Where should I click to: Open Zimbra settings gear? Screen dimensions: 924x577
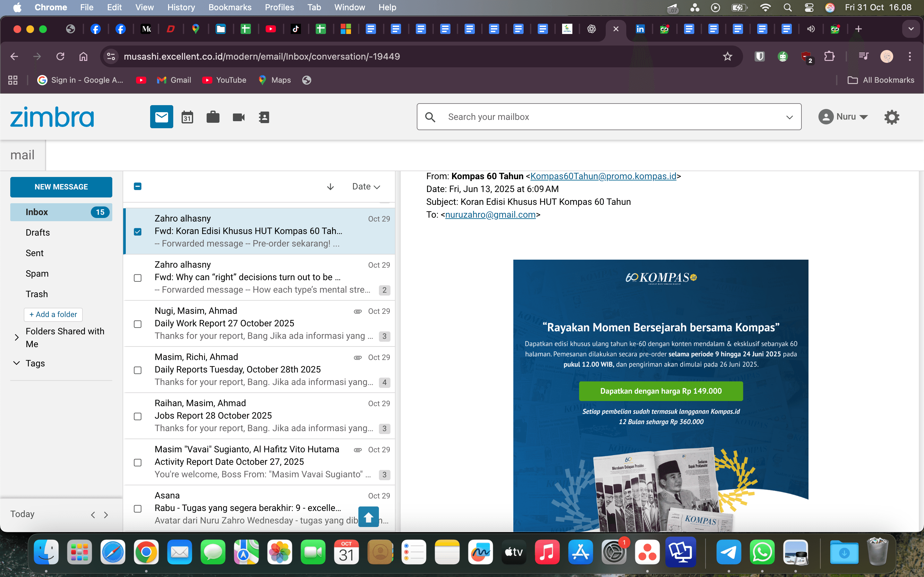[x=892, y=117]
